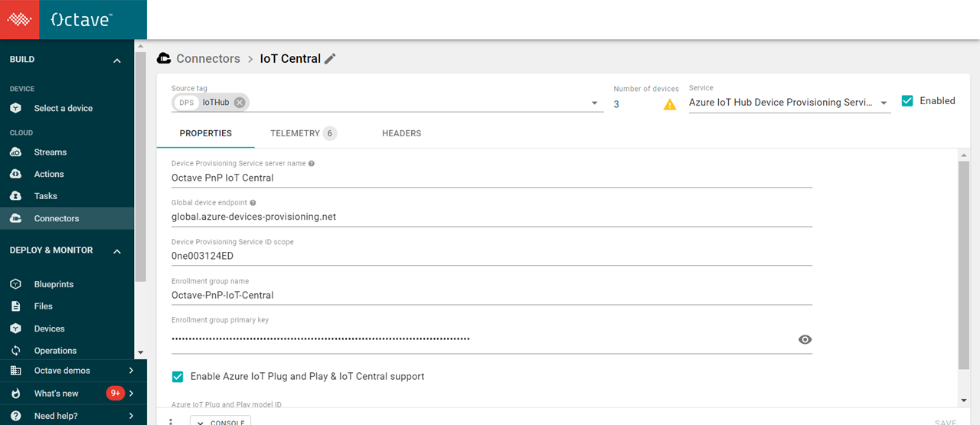
Task: Go to Connectors breadcrumb link
Action: (x=208, y=59)
